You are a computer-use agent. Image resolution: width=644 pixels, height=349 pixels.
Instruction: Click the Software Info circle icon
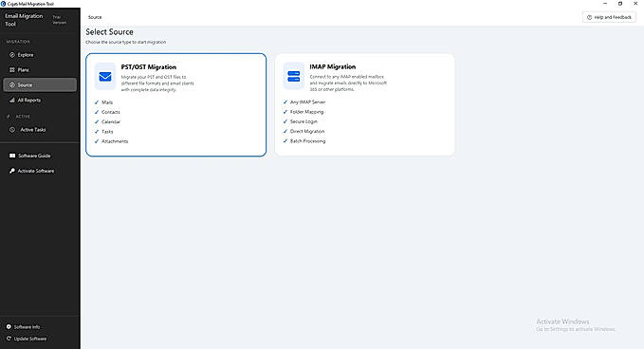point(9,327)
